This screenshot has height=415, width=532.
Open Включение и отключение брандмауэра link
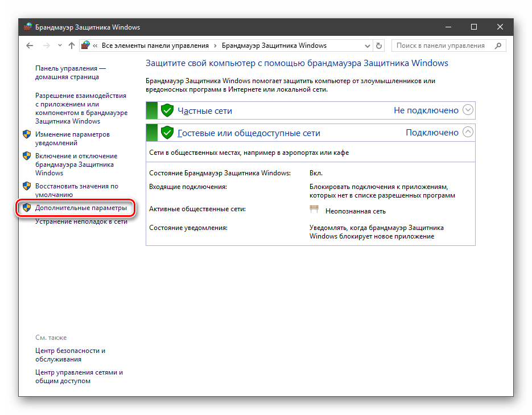76,165
